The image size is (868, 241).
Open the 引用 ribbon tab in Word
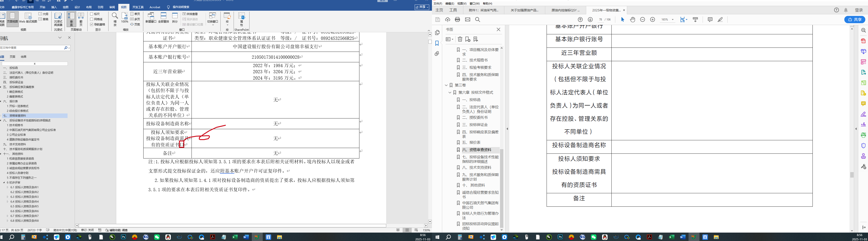[100, 7]
